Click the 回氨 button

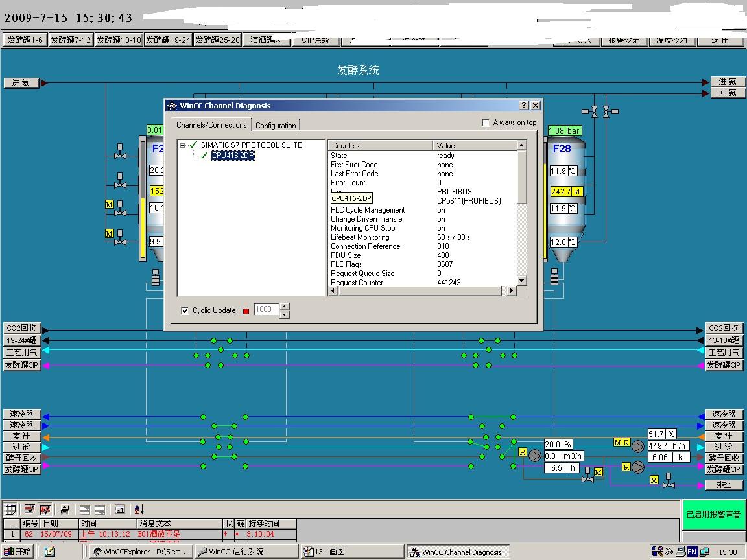(728, 93)
